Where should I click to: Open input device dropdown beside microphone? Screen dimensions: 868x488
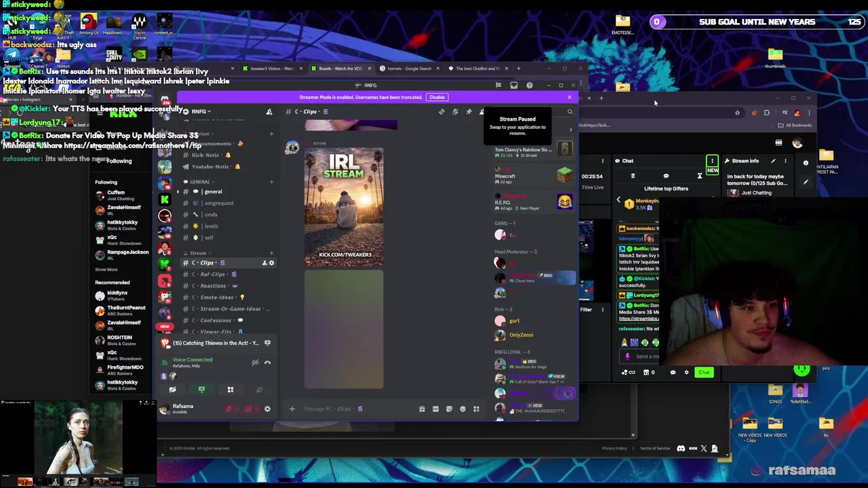[x=237, y=409]
